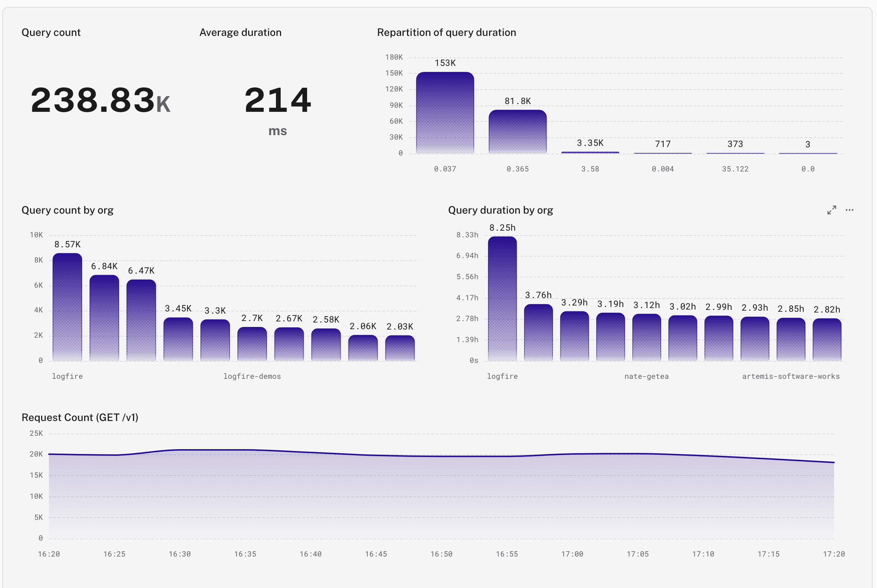This screenshot has width=877, height=588.
Task: Click the 3.35K label in Repartition chart
Action: pos(590,143)
